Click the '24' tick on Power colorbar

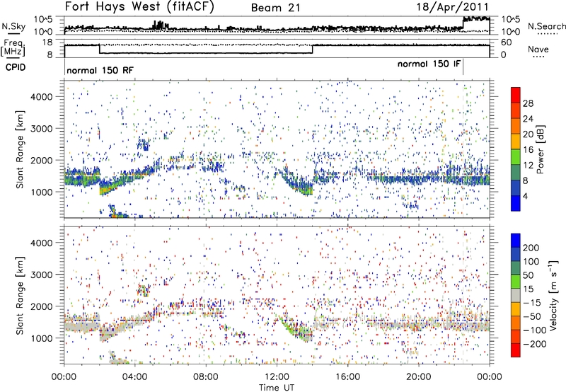528,119
